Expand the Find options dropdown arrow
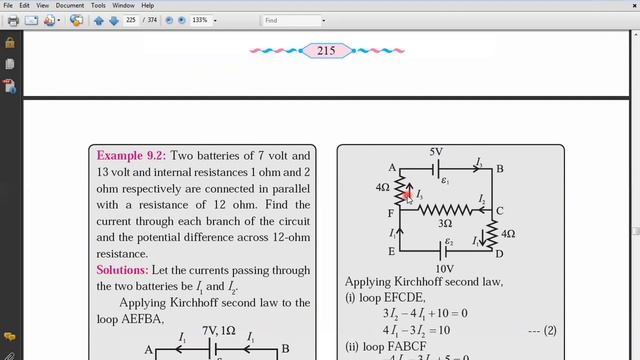Image resolution: width=640 pixels, height=360 pixels. (x=324, y=20)
